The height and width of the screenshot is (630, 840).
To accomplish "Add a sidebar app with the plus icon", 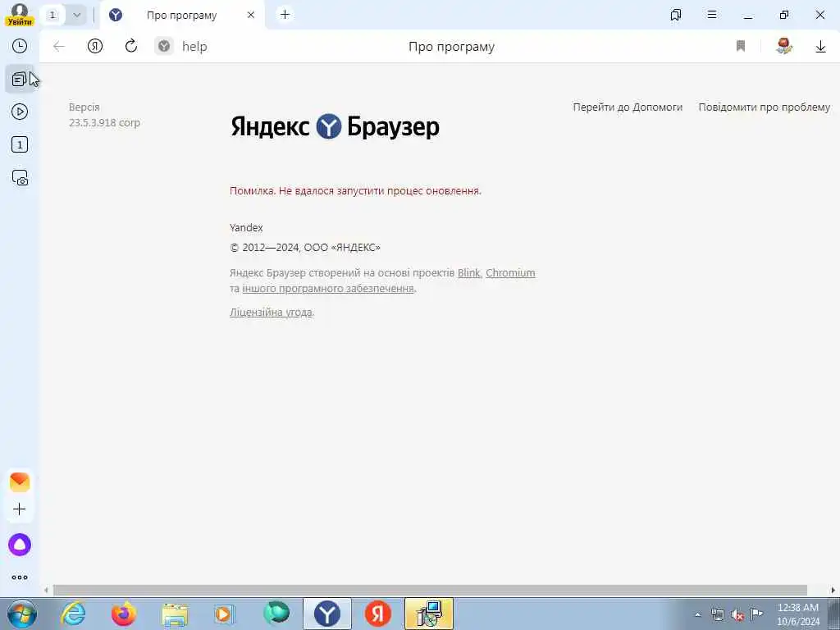I will click(x=20, y=509).
